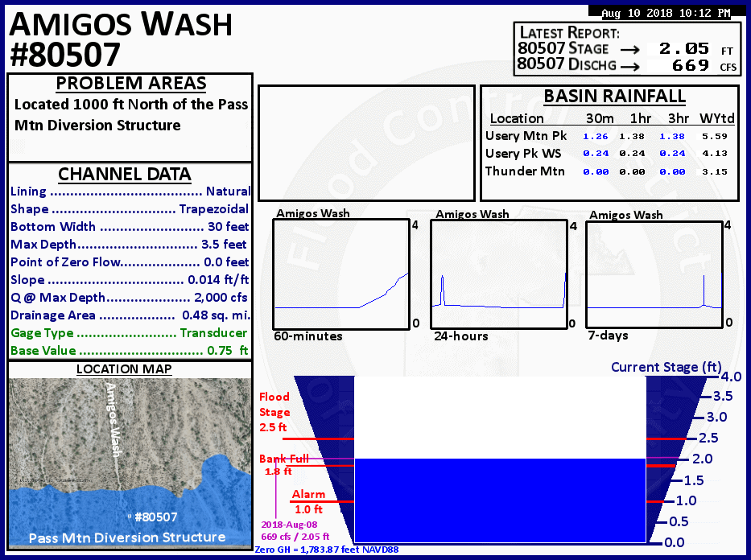Click the Zero GH elevation text
Screen dimensions: 751x560
click(x=326, y=550)
